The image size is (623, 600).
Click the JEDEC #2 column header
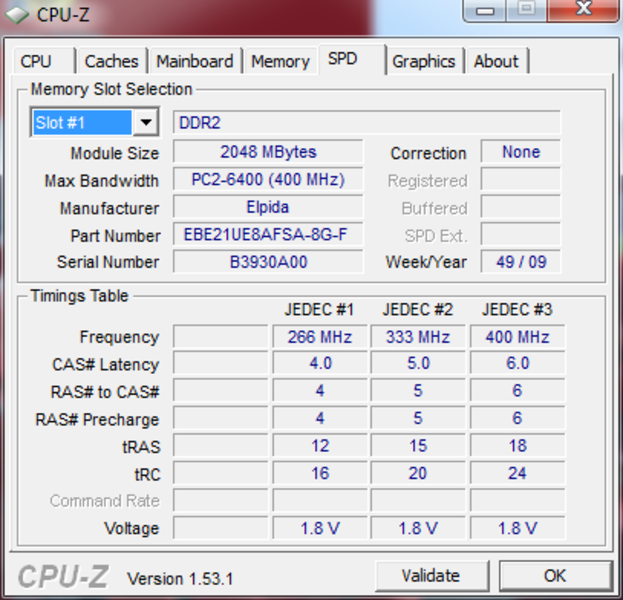click(418, 310)
